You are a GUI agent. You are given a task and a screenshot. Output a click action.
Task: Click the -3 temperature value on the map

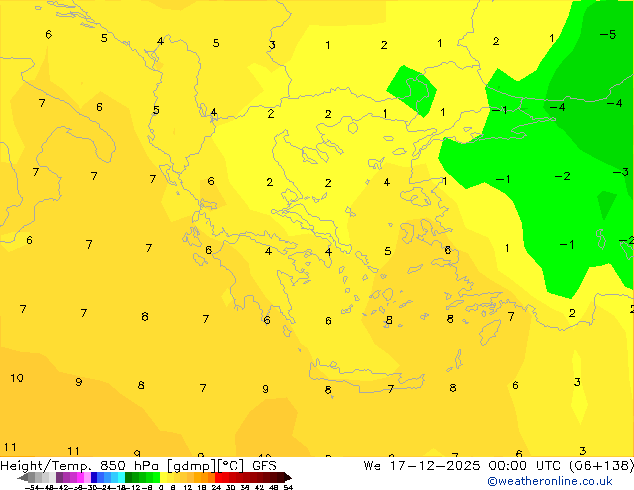click(621, 172)
